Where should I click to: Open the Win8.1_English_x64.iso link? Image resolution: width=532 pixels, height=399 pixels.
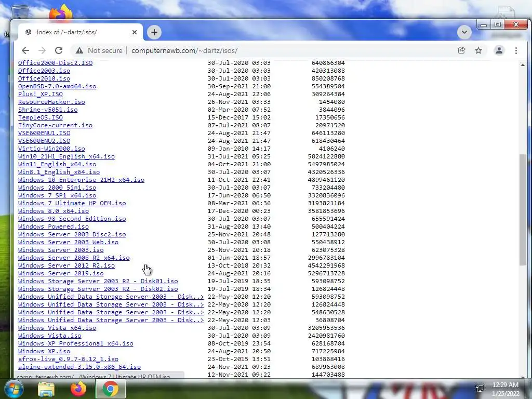[x=59, y=172]
